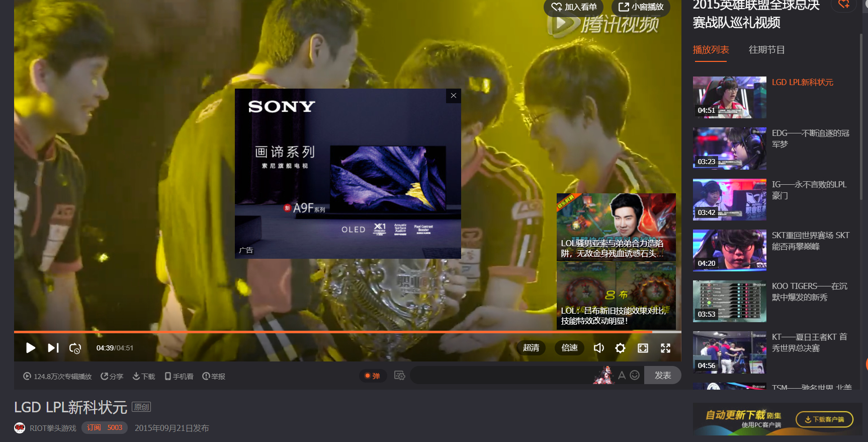Report the video via 举报
Viewport: 868px width, 442px height.
coord(214,377)
